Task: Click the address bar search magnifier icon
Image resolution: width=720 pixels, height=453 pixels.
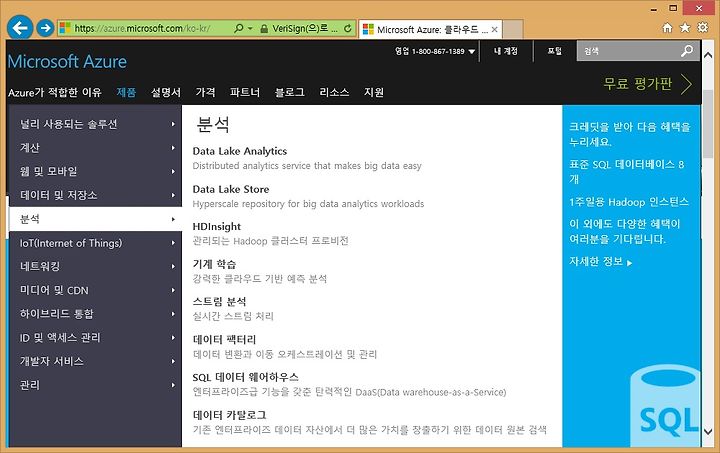Action: [x=239, y=28]
